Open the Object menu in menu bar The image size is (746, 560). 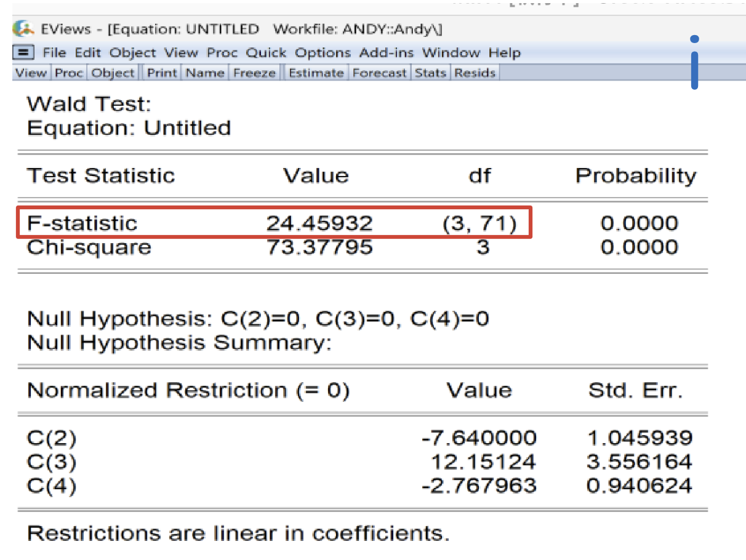(133, 53)
